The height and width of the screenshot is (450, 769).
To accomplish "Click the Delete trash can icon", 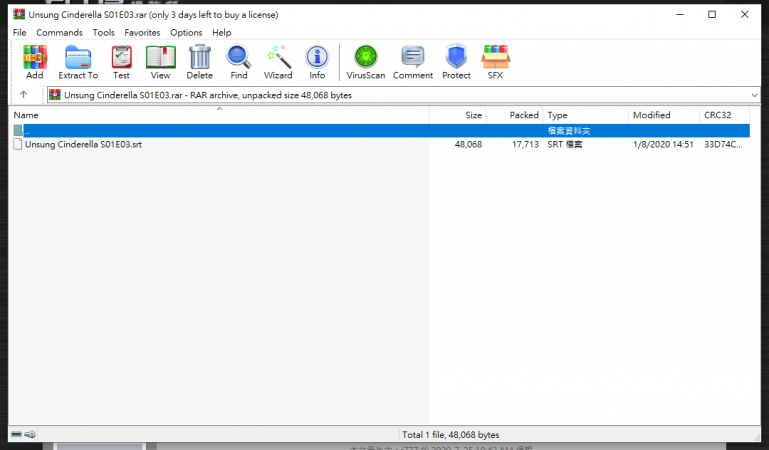I will point(200,62).
